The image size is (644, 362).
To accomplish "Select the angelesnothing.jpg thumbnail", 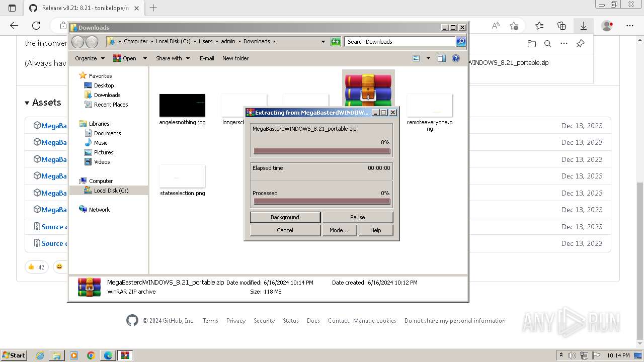I will pos(182,105).
